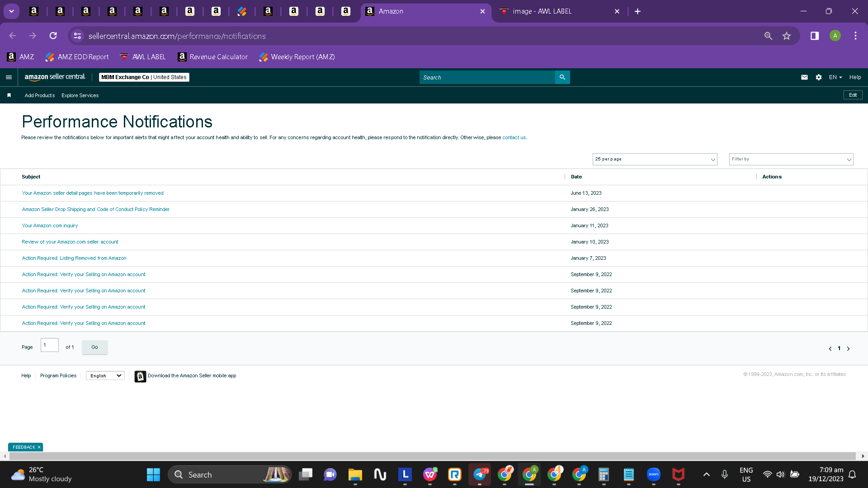Open a new browser tab
Screen dimensions: 868x488
pos(637,11)
